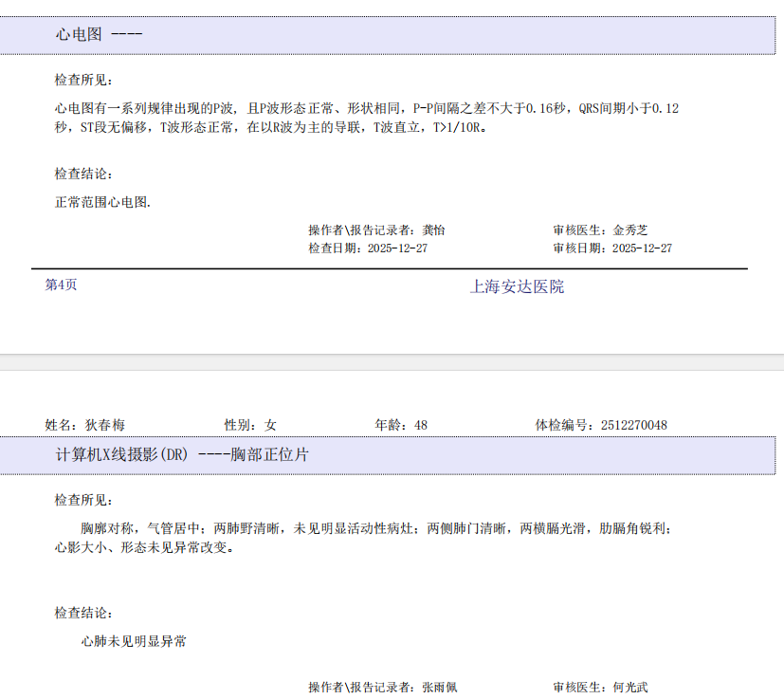Click the 检查日期 2025-12-27 field
This screenshot has height=699, width=784.
(x=368, y=248)
